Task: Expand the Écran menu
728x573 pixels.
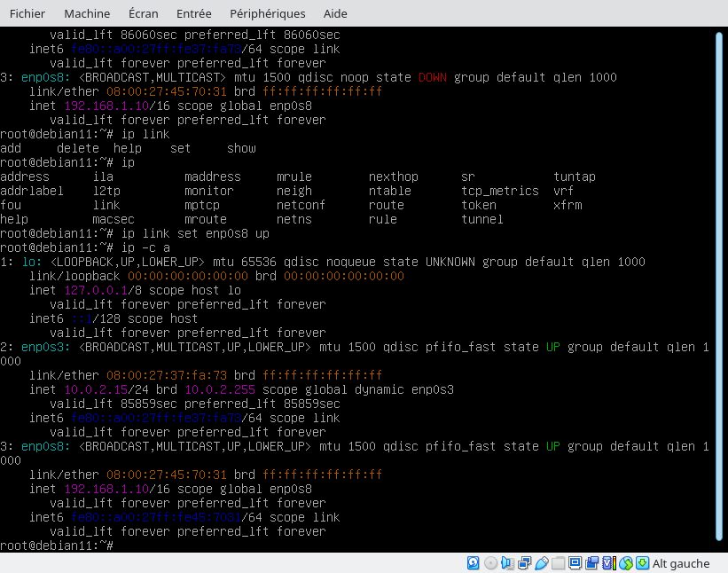Action: tap(144, 13)
